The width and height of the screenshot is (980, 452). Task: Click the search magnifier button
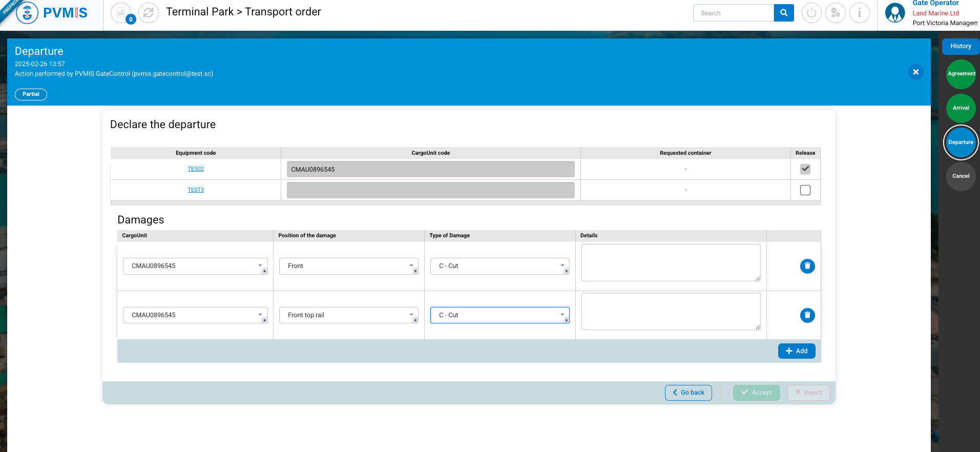783,13
